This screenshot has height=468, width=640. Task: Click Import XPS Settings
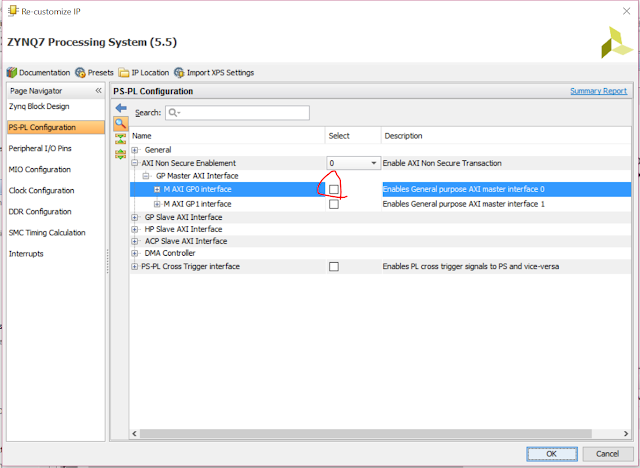pos(214,73)
